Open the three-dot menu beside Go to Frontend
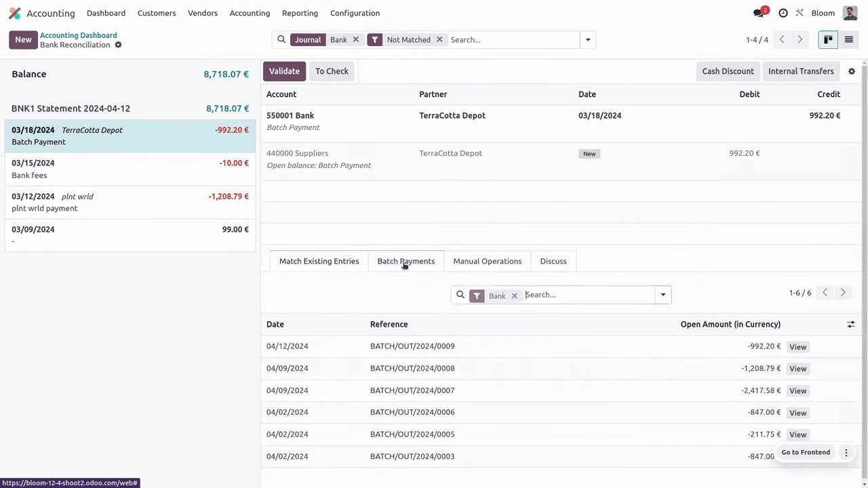The height and width of the screenshot is (488, 868). [x=846, y=453]
